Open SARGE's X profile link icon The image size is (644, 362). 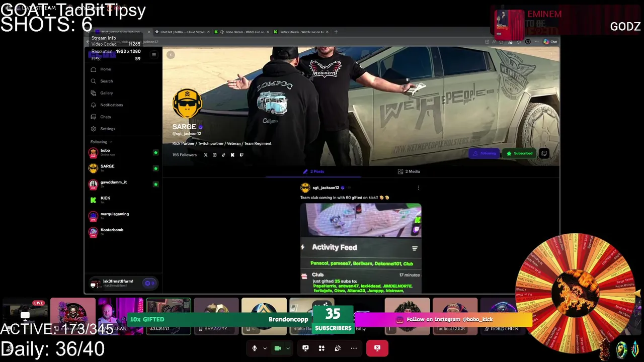point(205,155)
